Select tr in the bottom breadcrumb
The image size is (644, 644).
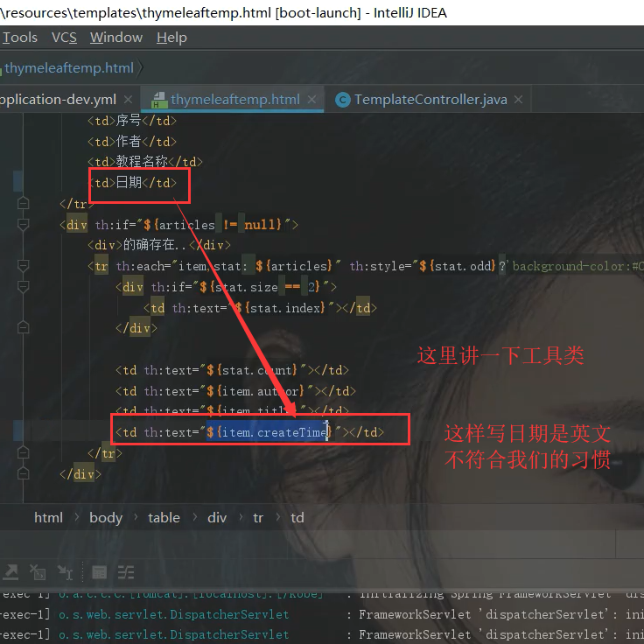tap(257, 517)
